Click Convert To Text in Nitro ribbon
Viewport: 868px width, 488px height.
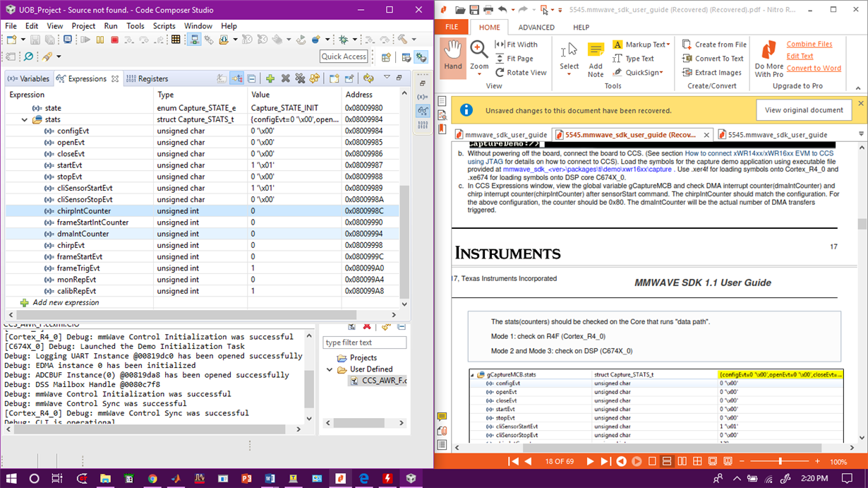713,59
